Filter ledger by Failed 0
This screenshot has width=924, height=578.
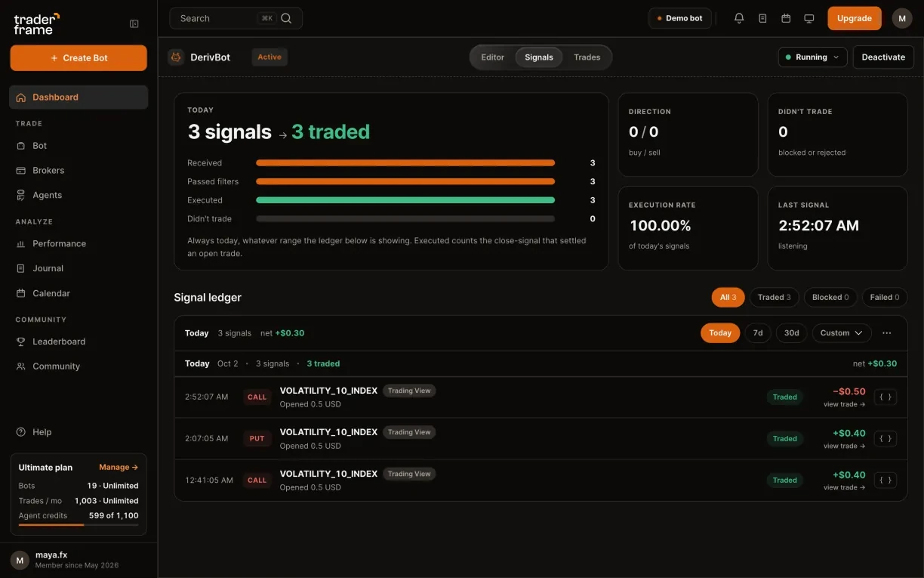(885, 298)
